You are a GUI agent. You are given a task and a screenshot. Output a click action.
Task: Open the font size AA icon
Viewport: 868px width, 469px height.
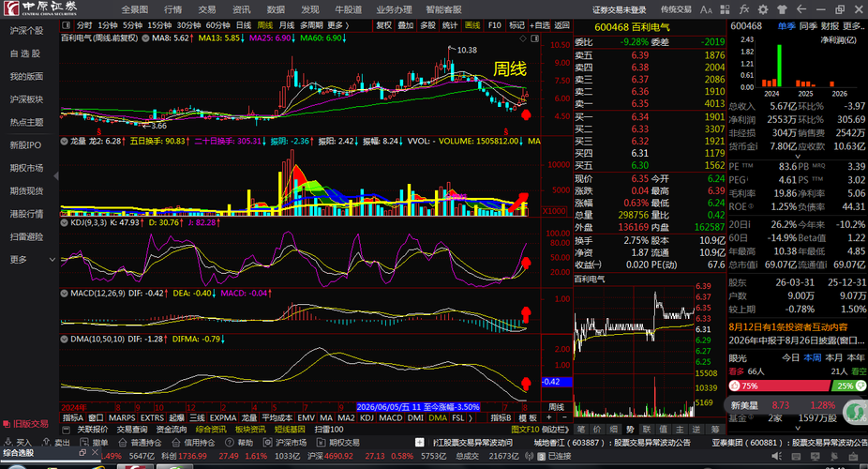coord(706,9)
